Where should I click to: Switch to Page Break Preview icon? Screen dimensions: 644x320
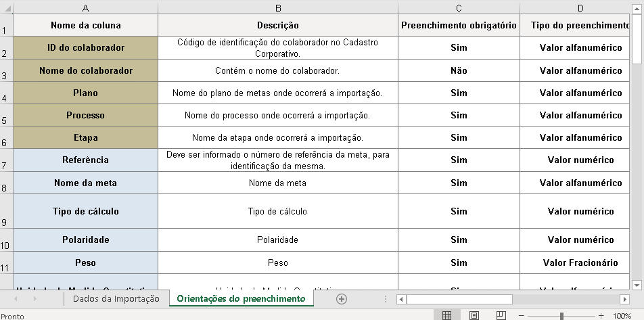[501, 315]
